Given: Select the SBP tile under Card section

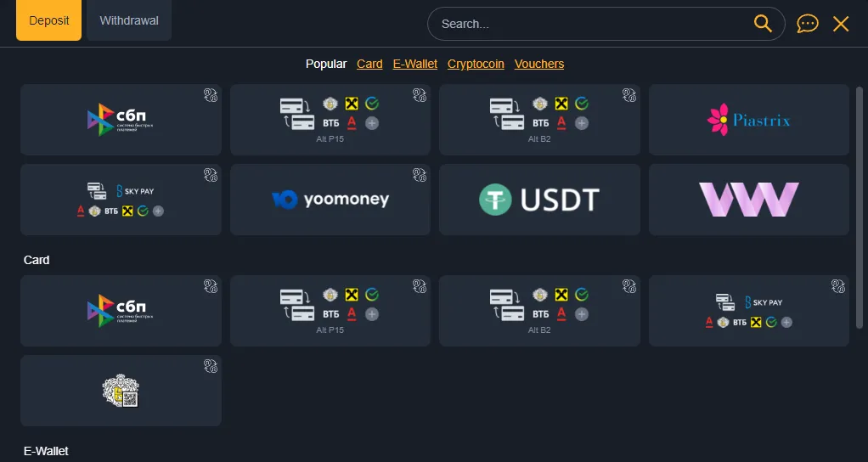Looking at the screenshot, I should [121, 311].
